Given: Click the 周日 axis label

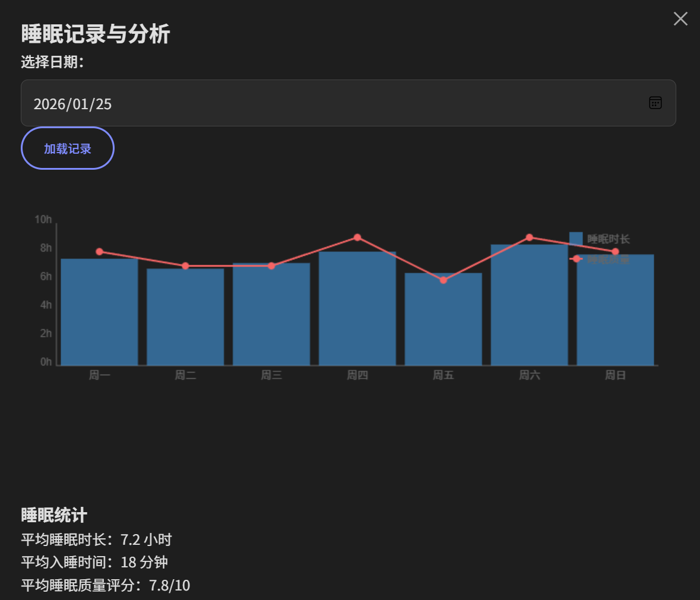Looking at the screenshot, I should point(615,375).
